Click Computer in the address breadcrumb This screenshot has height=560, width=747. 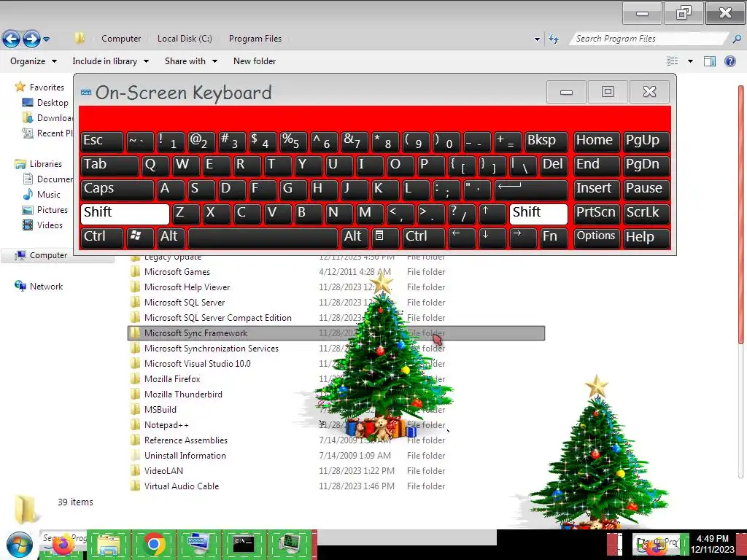pos(121,39)
